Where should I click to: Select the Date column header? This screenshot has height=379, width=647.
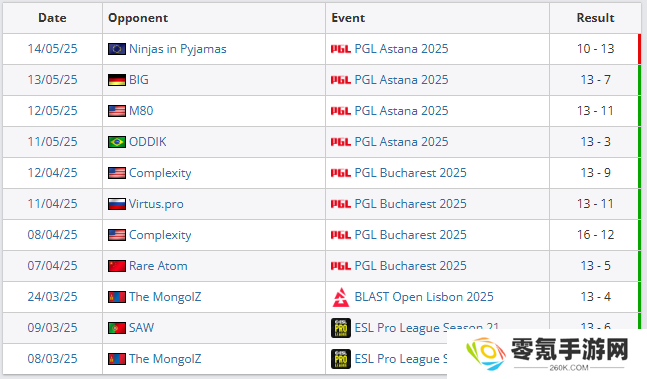point(52,18)
